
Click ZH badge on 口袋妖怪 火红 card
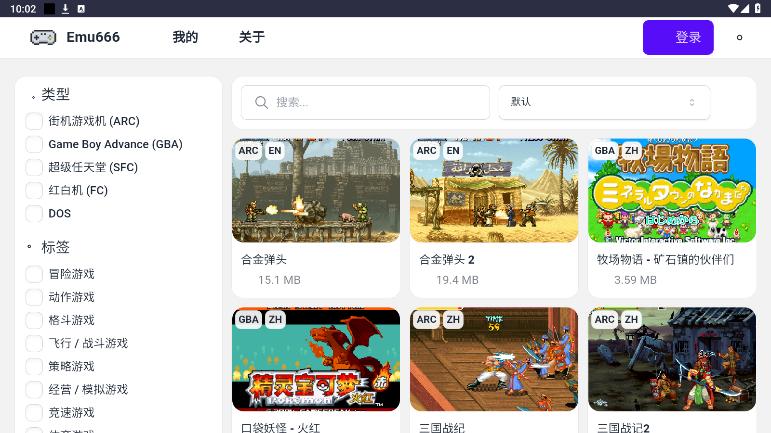(x=275, y=319)
